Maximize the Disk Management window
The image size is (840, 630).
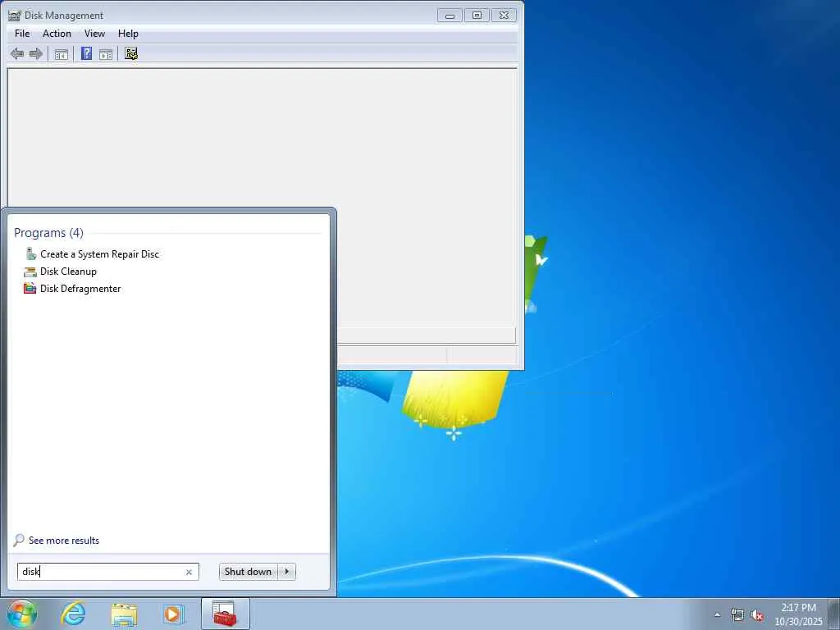tap(477, 16)
